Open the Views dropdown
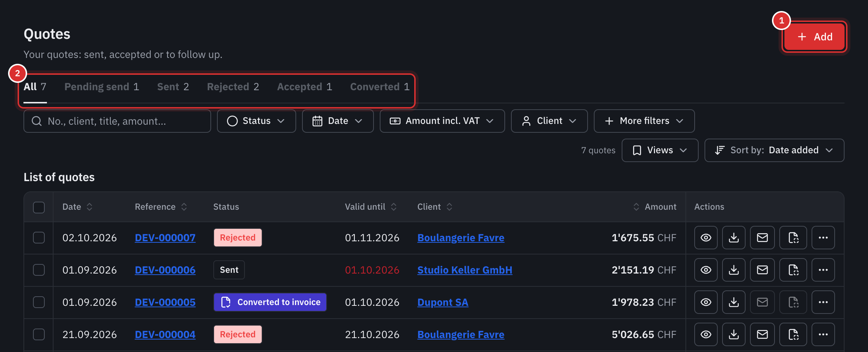 point(660,150)
